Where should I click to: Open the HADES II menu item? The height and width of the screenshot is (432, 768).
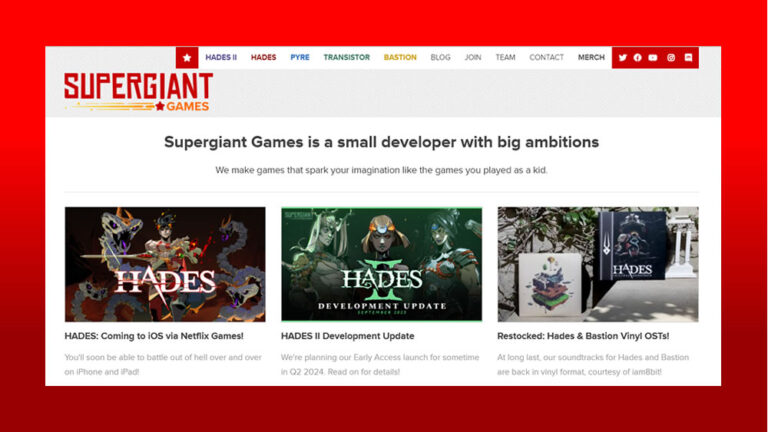[x=221, y=57]
